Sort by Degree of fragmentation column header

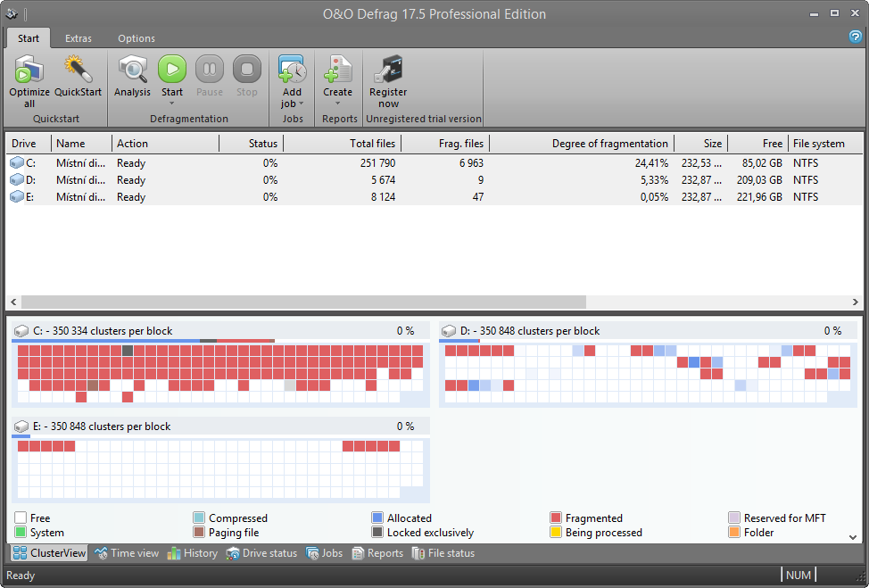(582, 144)
